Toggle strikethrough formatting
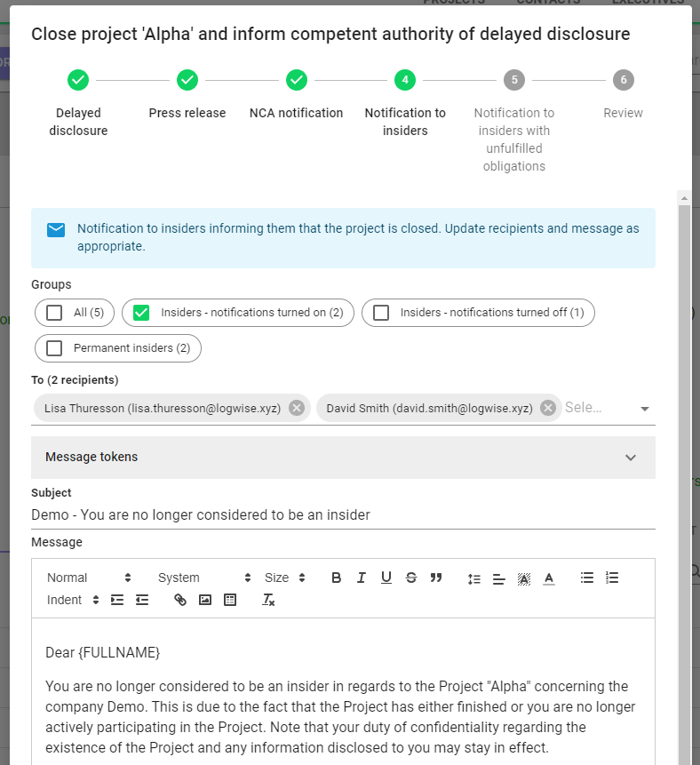 click(x=411, y=578)
